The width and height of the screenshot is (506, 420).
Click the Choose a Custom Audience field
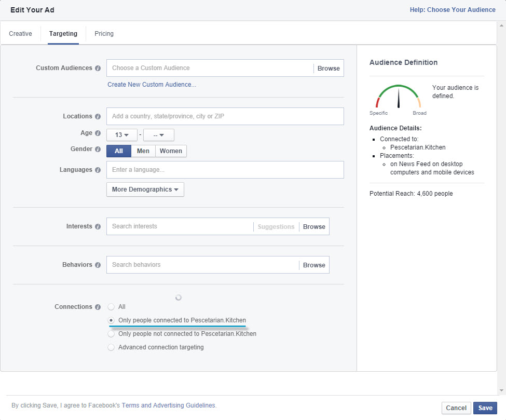(210, 68)
